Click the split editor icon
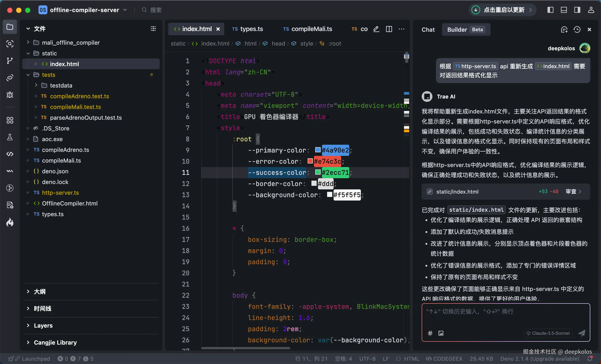This screenshot has width=601, height=364. [389, 29]
